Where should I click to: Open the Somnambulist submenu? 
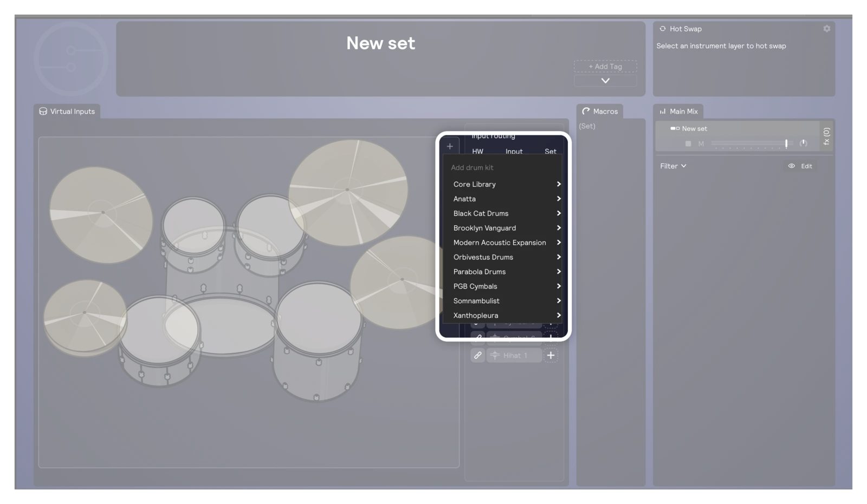(503, 301)
